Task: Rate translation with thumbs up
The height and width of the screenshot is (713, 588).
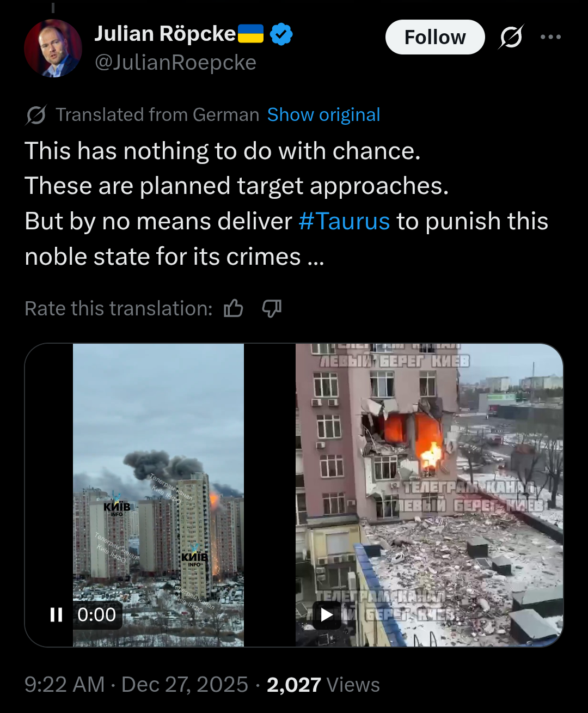Action: click(x=234, y=308)
